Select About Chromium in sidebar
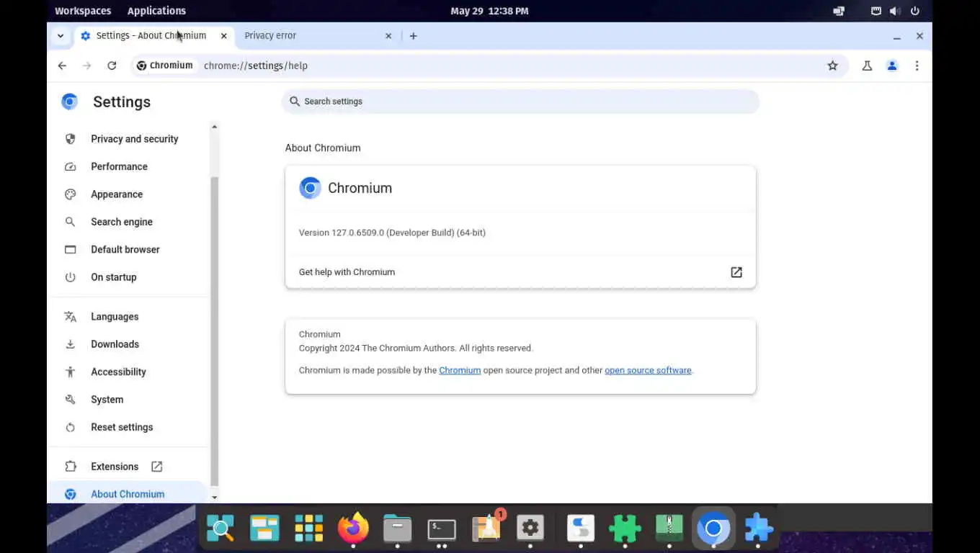The image size is (980, 553). click(128, 494)
